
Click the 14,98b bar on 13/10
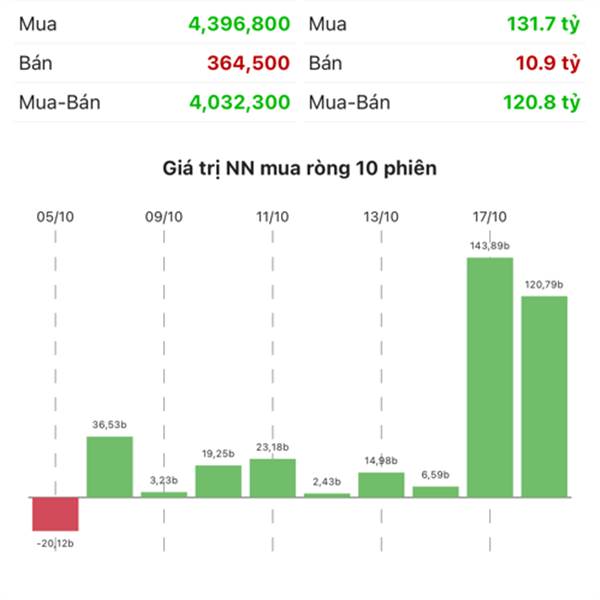click(382, 485)
